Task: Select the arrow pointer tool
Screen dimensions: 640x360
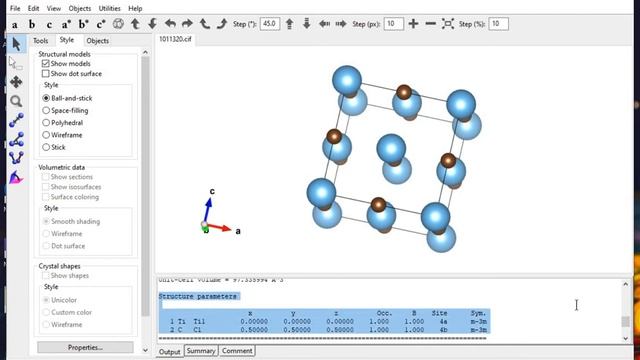Action: pyautogui.click(x=16, y=44)
